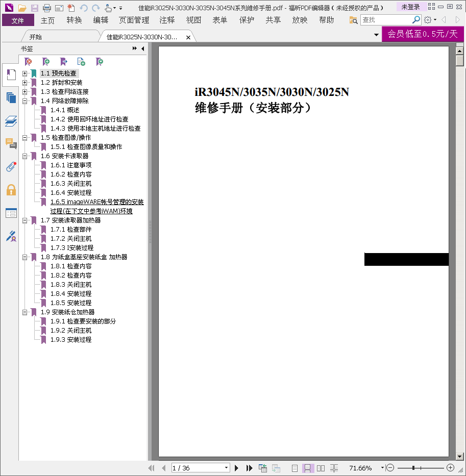Image resolution: width=466 pixels, height=476 pixels.
Task: Open the Attachments paperclip panel icon
Action: tap(11, 167)
